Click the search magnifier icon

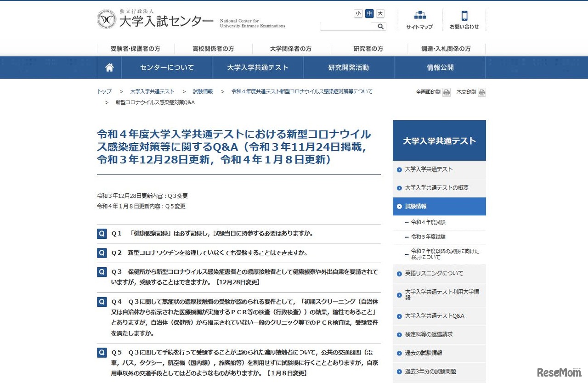tap(380, 26)
